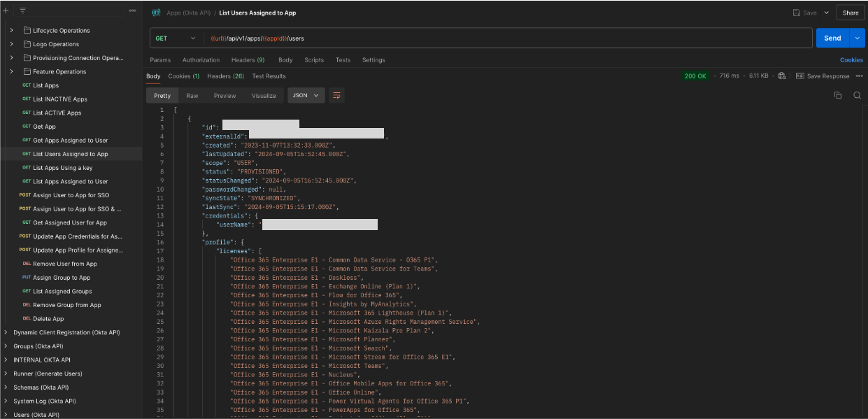Open the more actions ellipsis beside Save Response
868x419 pixels.
click(x=858, y=76)
